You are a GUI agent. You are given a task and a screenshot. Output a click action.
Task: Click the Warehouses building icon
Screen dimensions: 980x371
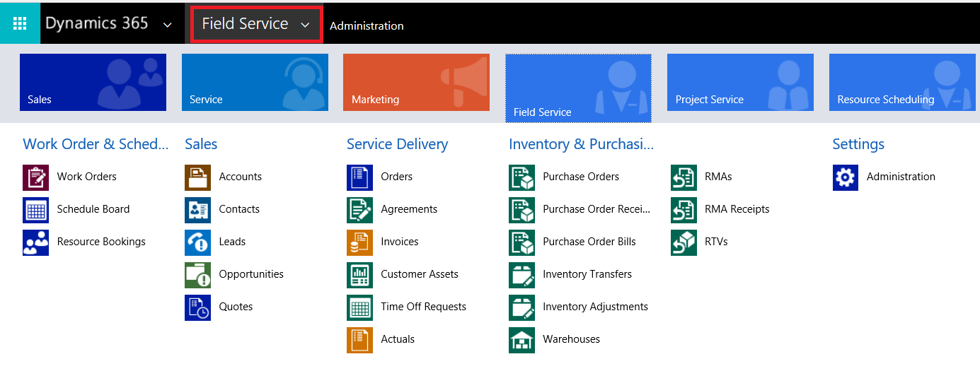(521, 340)
